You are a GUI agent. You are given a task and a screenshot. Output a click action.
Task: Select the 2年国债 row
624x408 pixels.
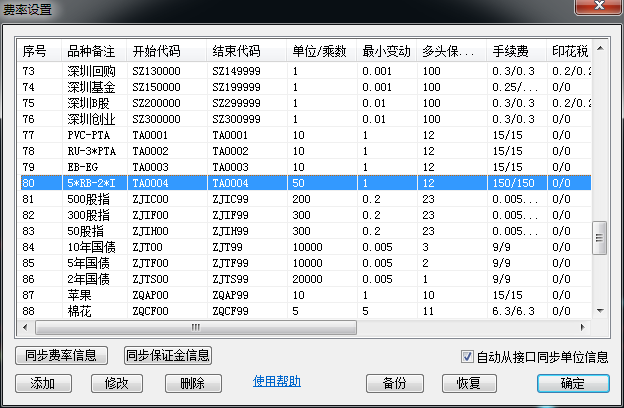pos(306,279)
